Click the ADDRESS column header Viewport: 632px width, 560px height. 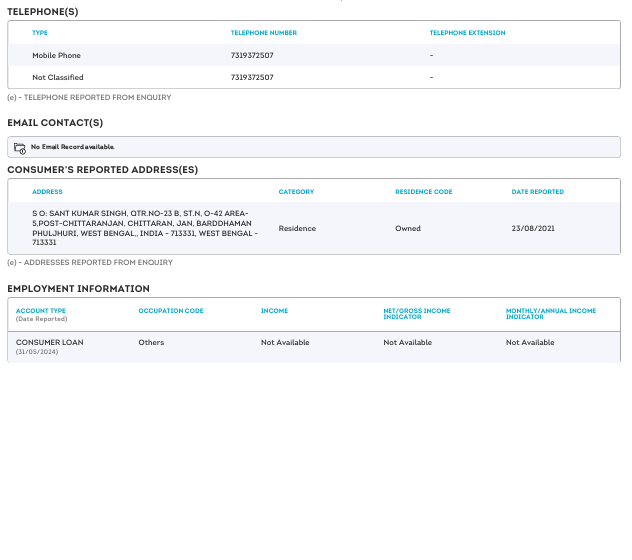47,192
